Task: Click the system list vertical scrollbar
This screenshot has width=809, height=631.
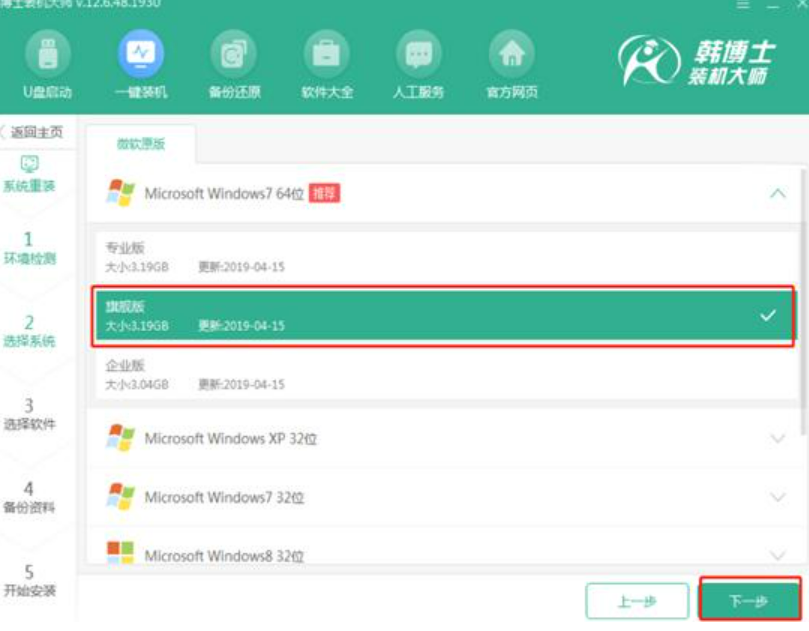Action: 803,302
